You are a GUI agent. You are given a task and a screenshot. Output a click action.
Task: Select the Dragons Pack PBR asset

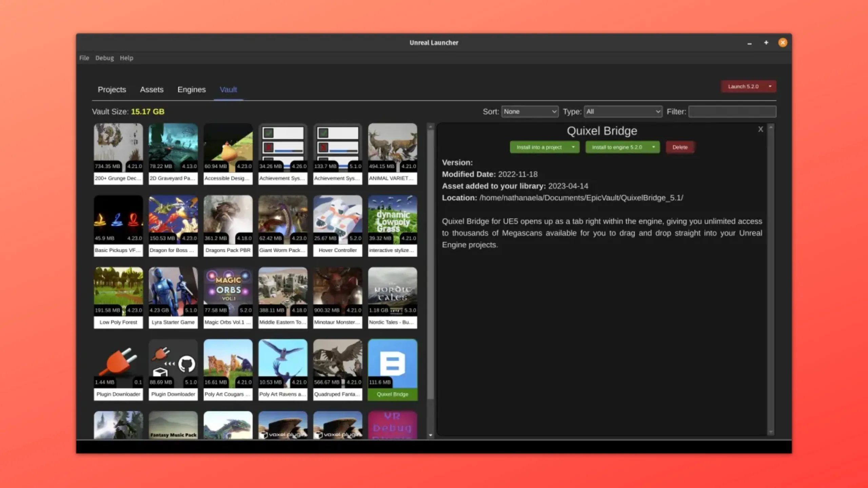click(x=228, y=226)
